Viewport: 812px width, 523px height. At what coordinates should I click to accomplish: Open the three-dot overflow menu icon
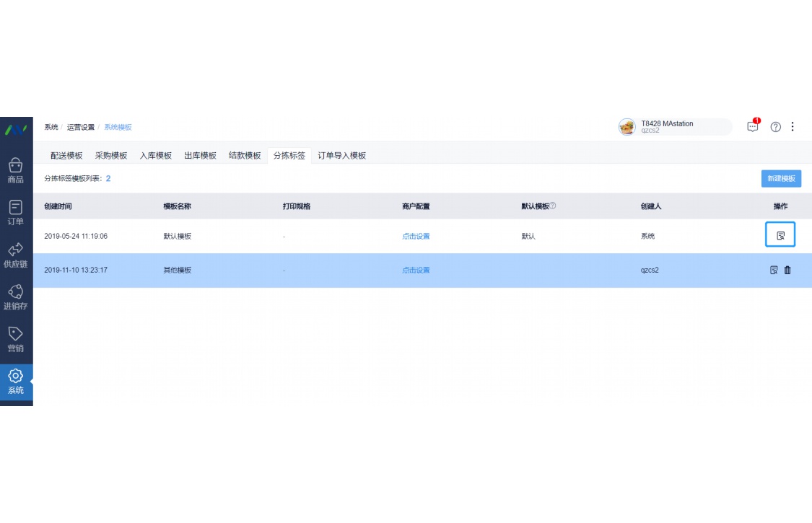pos(793,126)
